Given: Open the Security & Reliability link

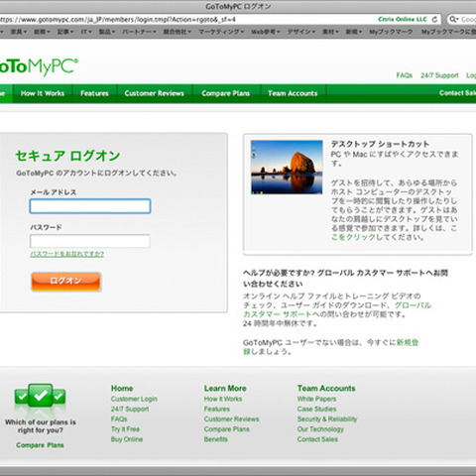Looking at the screenshot, I should [x=327, y=419].
